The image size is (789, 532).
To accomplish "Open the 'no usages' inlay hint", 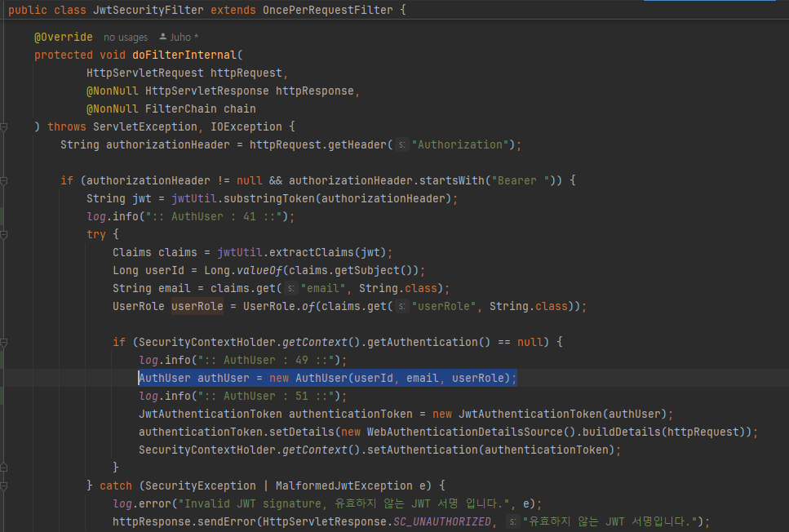I will [x=126, y=38].
